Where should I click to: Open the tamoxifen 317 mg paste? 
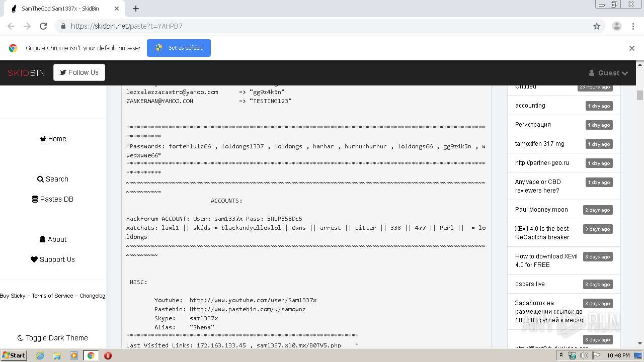coord(540,144)
